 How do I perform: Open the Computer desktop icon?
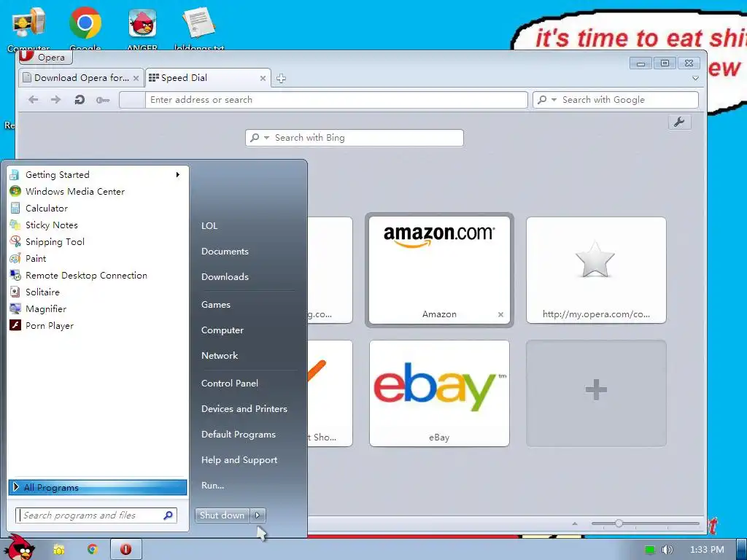(x=28, y=28)
